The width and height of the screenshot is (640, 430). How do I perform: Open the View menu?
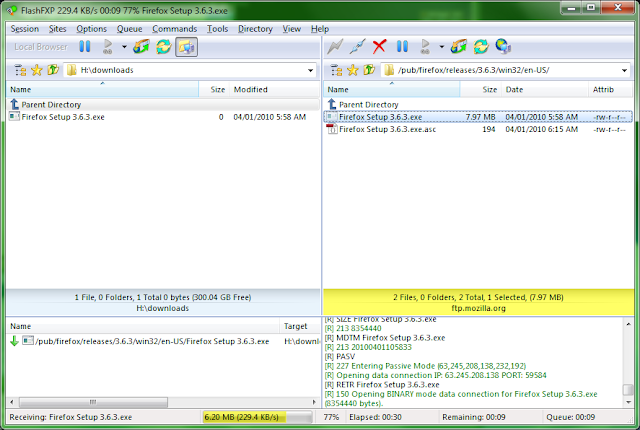tap(292, 29)
